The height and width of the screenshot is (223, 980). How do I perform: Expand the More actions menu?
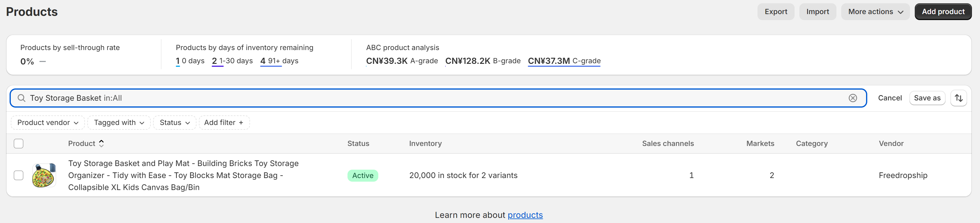(x=875, y=12)
